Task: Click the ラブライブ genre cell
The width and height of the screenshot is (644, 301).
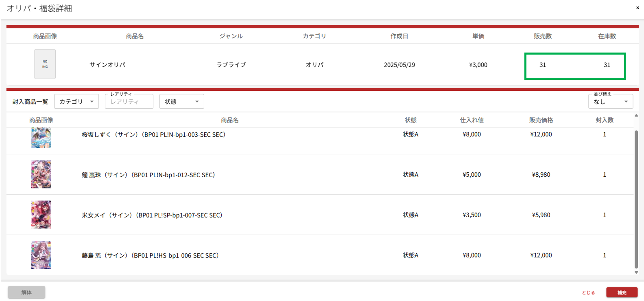Action: (231, 65)
